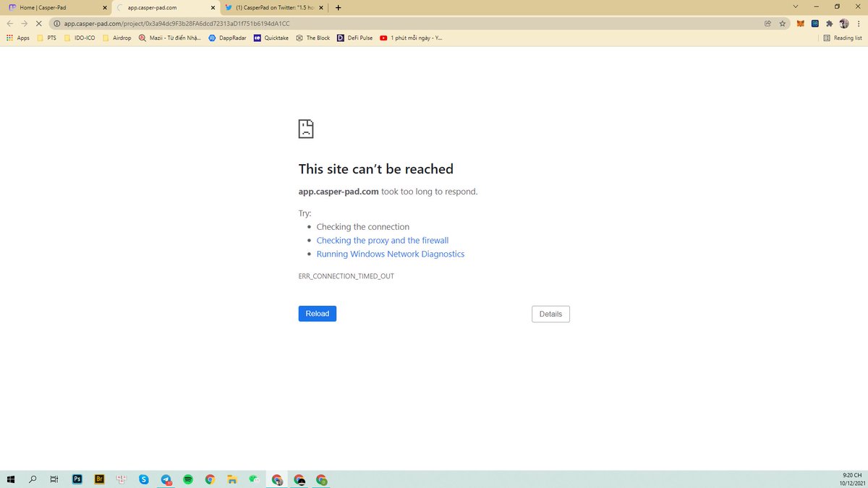Go back to the previous page
This screenshot has height=488, width=868.
point(10,23)
